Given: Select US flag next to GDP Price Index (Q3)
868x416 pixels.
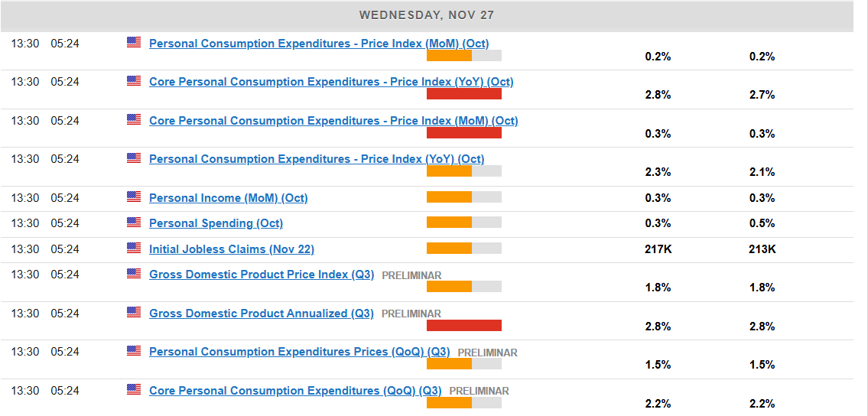Looking at the screenshot, I should point(134,273).
